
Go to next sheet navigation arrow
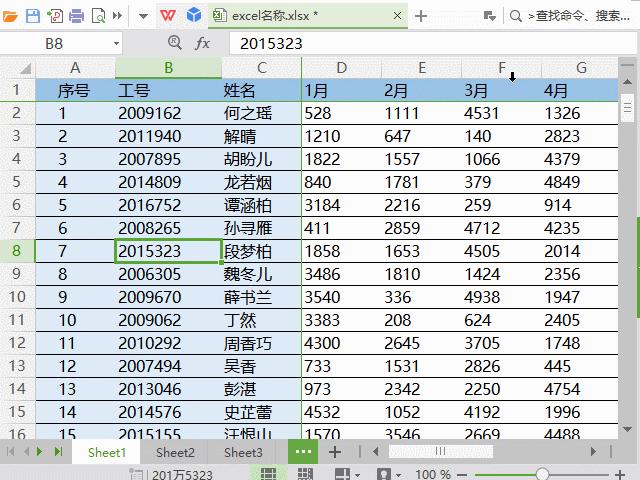[x=40, y=451]
